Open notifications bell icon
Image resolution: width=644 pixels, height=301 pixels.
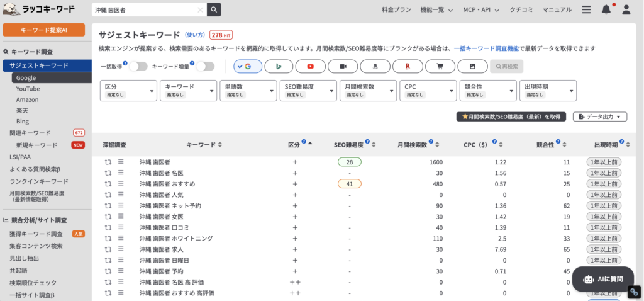coord(606,9)
